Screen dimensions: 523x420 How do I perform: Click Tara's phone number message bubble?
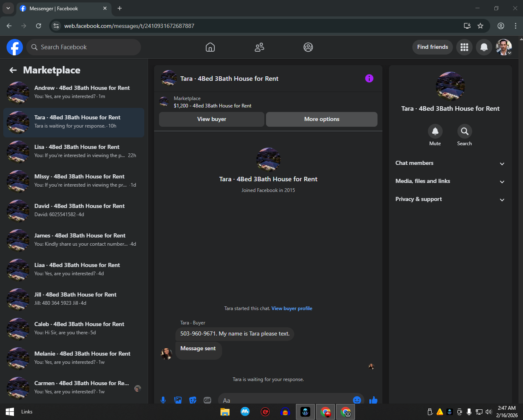tap(235, 334)
